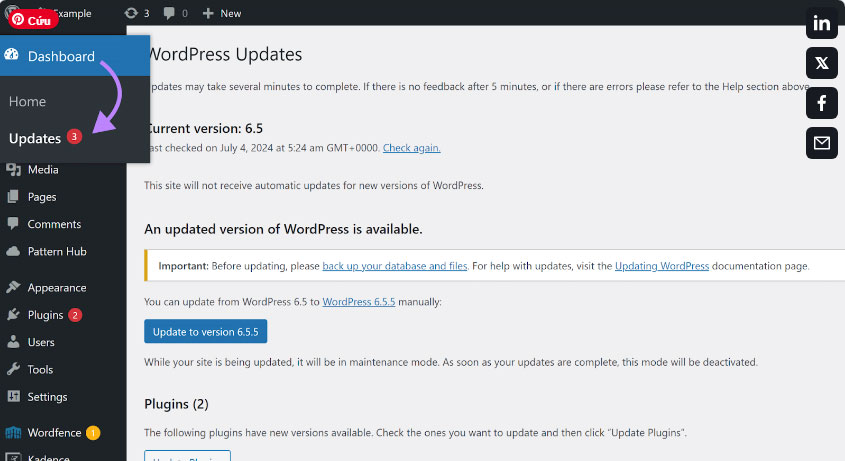Open the Wordfence menu
845x461 pixels.
click(54, 432)
